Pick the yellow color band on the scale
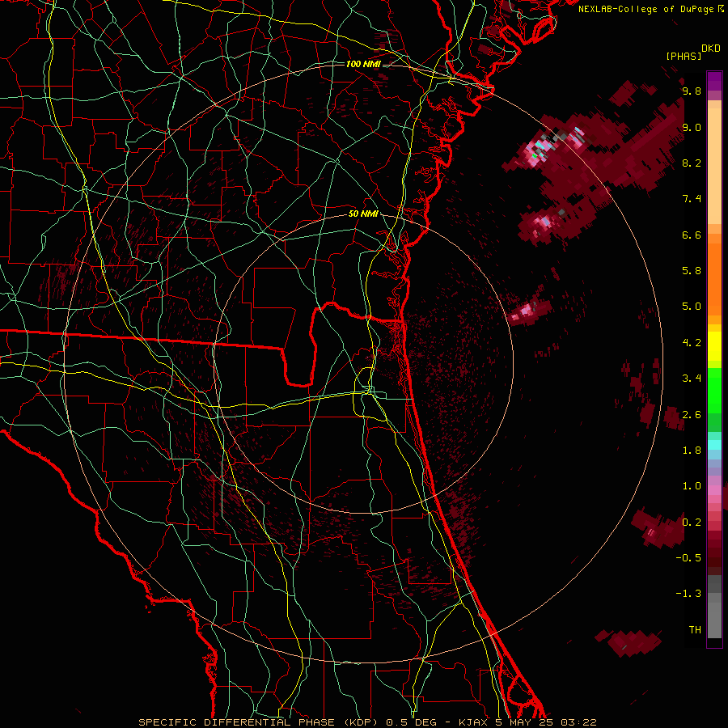Screen dimensions: 728x728 click(x=714, y=346)
